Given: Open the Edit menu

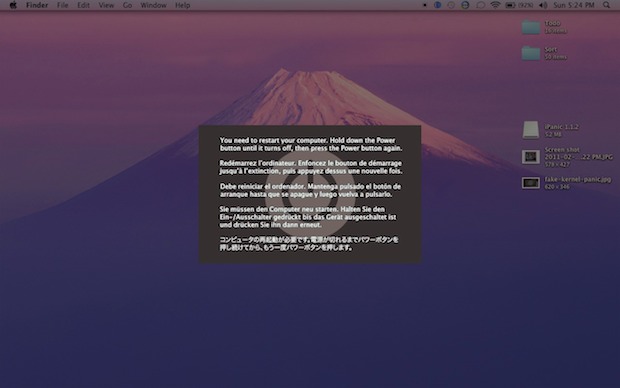Looking at the screenshot, I should pos(83,5).
